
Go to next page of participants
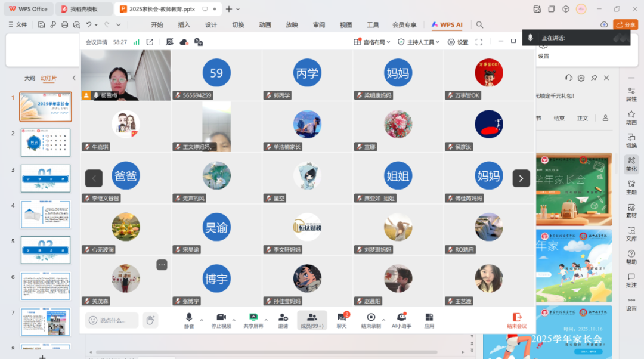(521, 178)
